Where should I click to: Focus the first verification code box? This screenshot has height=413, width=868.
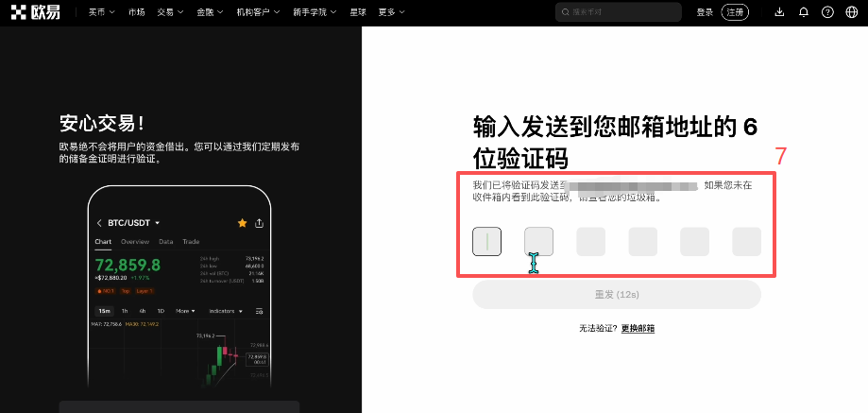486,241
